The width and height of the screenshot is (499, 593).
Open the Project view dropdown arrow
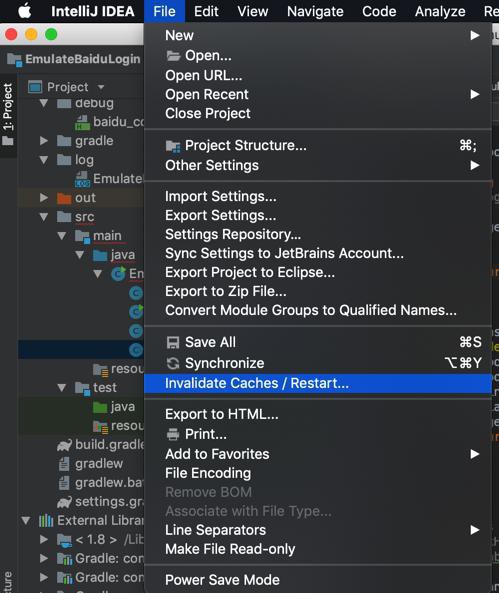point(101,87)
